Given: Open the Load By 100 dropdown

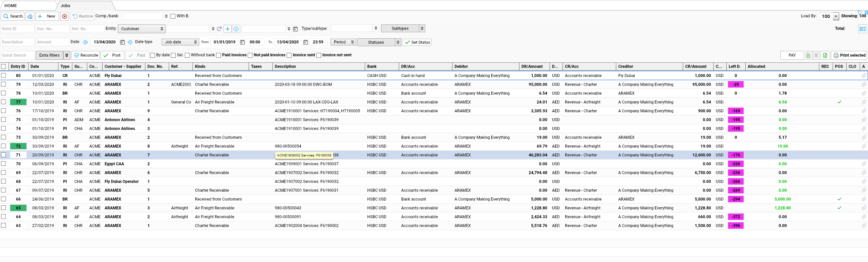Looking at the screenshot, I should (x=836, y=16).
